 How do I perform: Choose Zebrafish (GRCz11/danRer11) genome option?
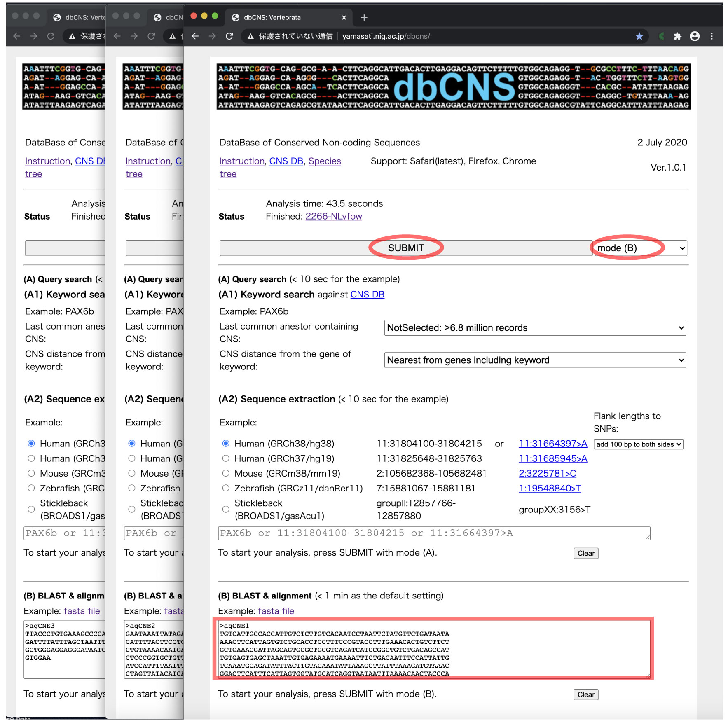226,488
